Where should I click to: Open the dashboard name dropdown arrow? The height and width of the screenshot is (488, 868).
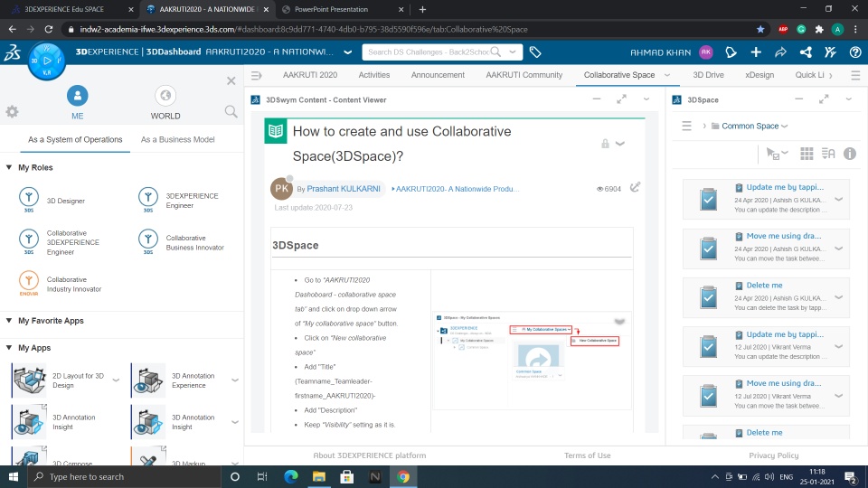347,52
